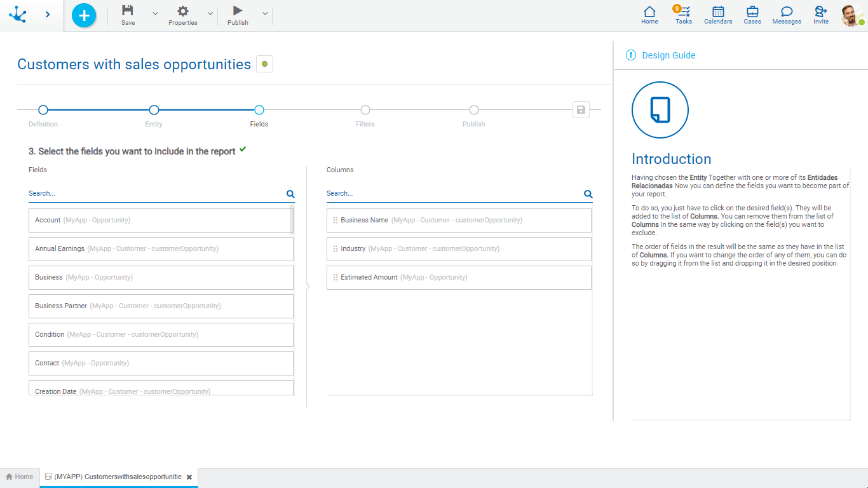Click the Publish play icon
The image size is (868, 488).
pos(238,11)
